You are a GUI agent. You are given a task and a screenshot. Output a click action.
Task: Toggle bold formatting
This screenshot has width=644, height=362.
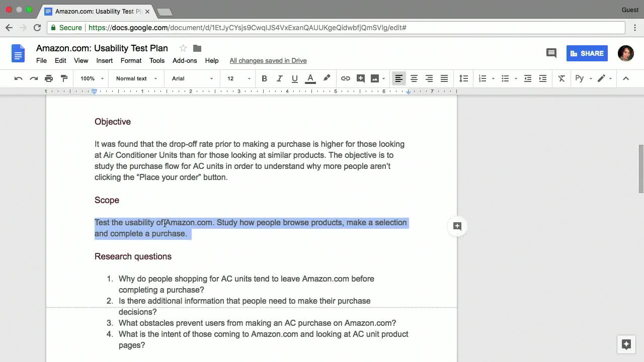tap(264, 78)
